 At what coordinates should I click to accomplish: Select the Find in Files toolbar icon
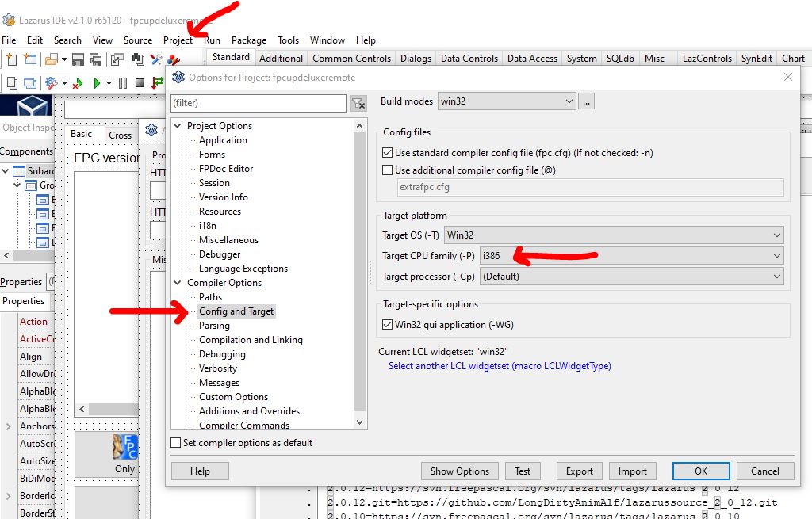136,59
